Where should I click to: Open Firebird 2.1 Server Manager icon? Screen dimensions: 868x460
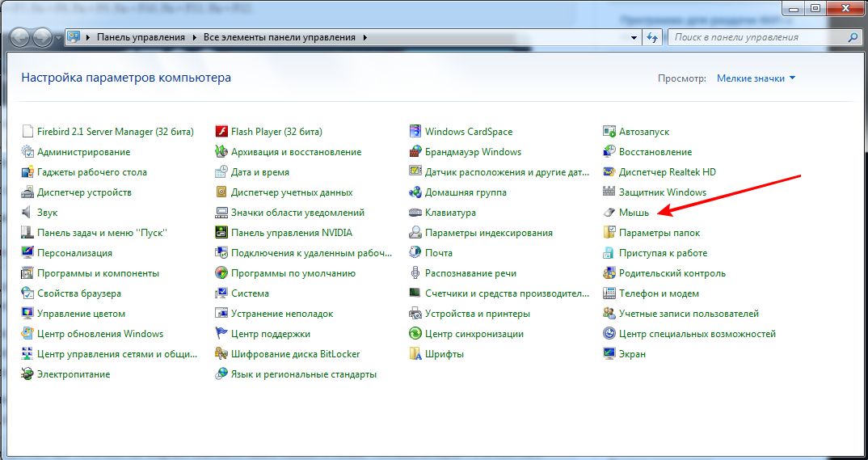tap(27, 132)
